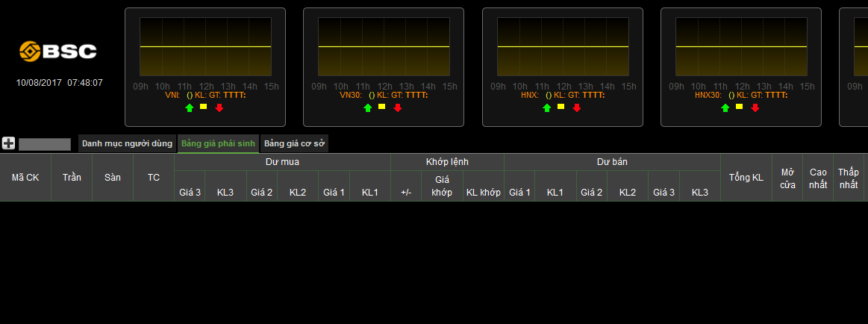
Task: Click the Mã CK column header
Action: (25, 178)
